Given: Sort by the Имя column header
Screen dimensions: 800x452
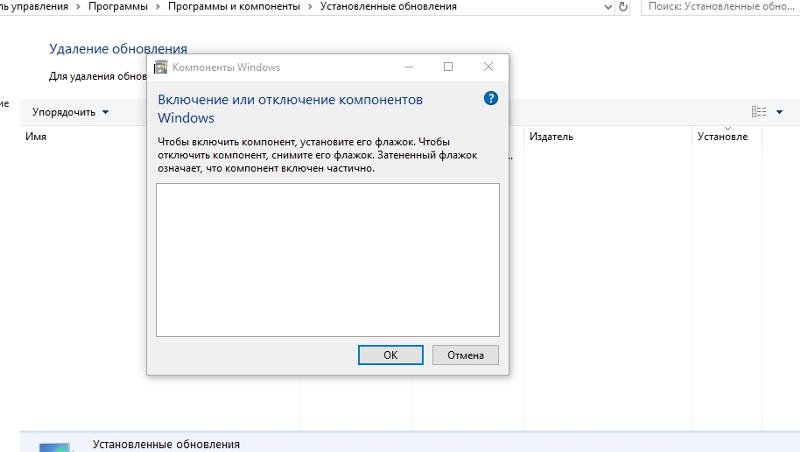Looking at the screenshot, I should (36, 137).
